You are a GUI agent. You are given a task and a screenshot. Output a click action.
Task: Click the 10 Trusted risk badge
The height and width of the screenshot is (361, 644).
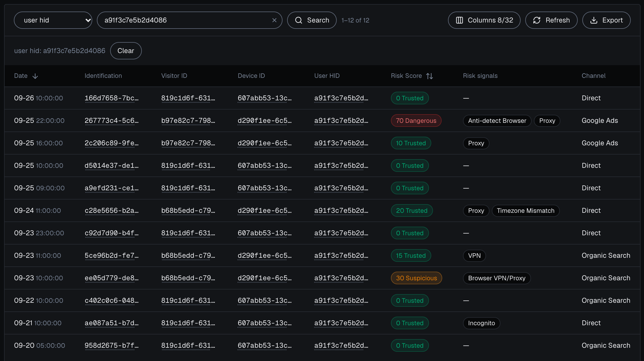411,143
